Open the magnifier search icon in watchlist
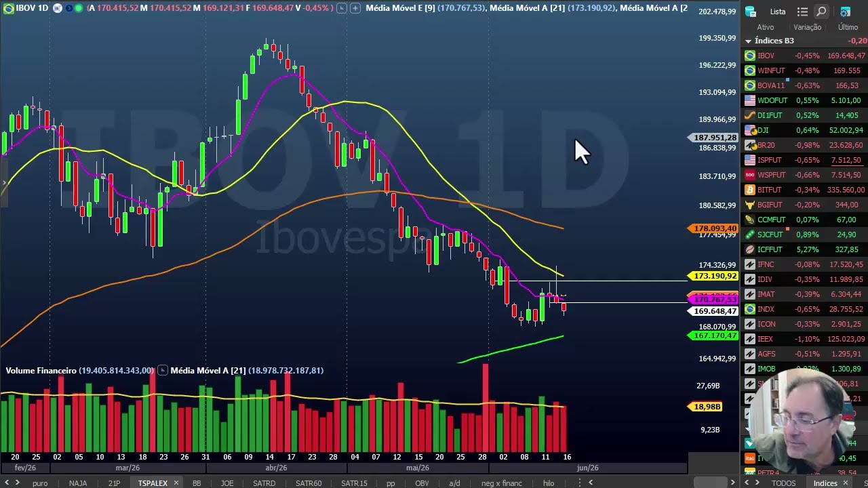 click(x=821, y=12)
